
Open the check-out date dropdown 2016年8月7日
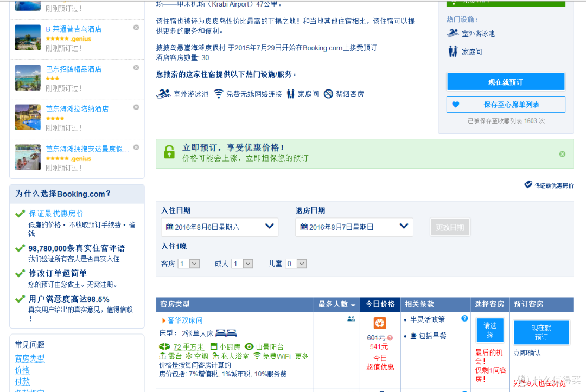pos(354,227)
